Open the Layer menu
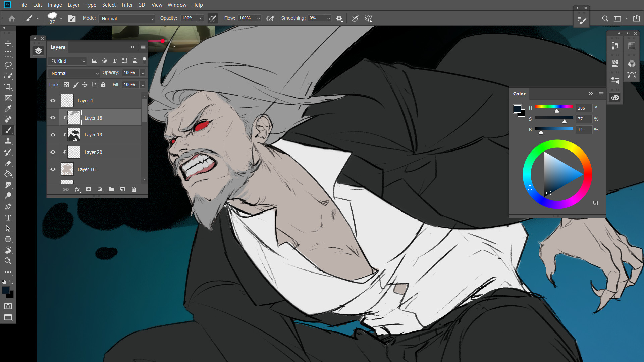This screenshot has width=644, height=362. [x=73, y=5]
